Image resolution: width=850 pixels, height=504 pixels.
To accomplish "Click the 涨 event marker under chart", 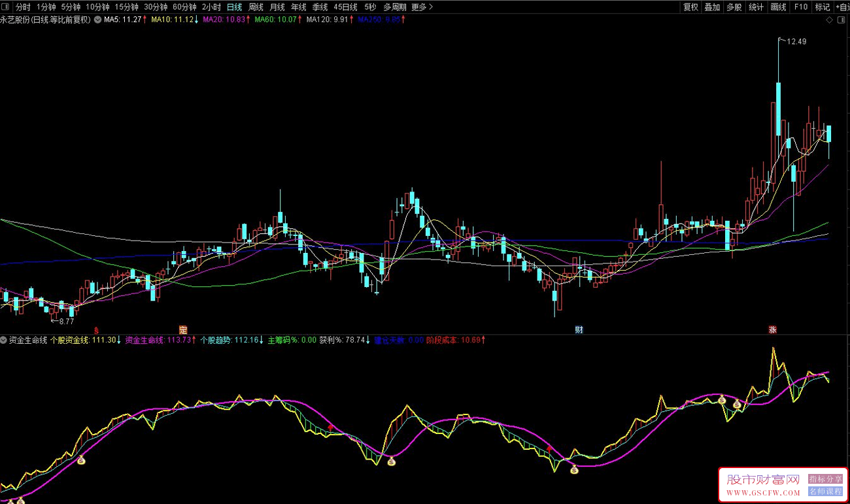I will pos(773,329).
